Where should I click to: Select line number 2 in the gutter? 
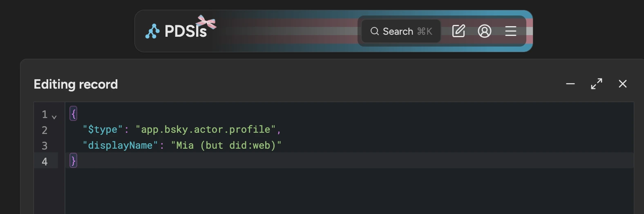coord(45,130)
